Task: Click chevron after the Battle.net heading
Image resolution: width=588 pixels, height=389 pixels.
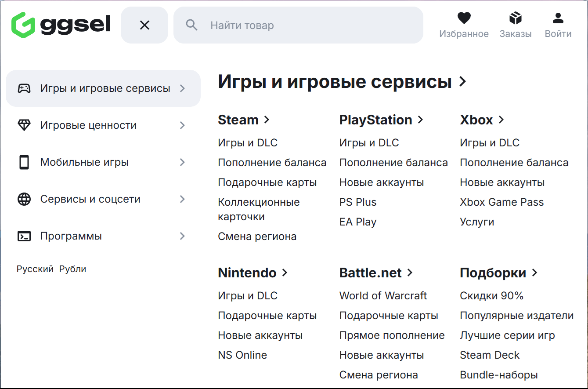Action: tap(410, 273)
